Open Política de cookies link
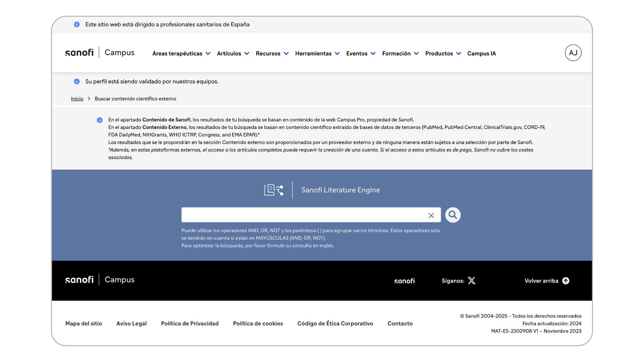The height and width of the screenshot is (362, 644). point(258,323)
